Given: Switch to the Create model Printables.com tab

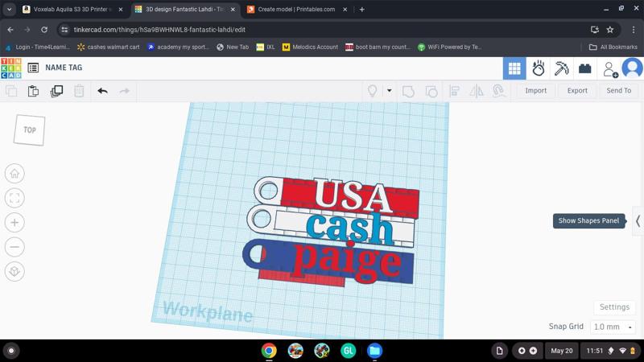Looking at the screenshot, I should tap(296, 9).
